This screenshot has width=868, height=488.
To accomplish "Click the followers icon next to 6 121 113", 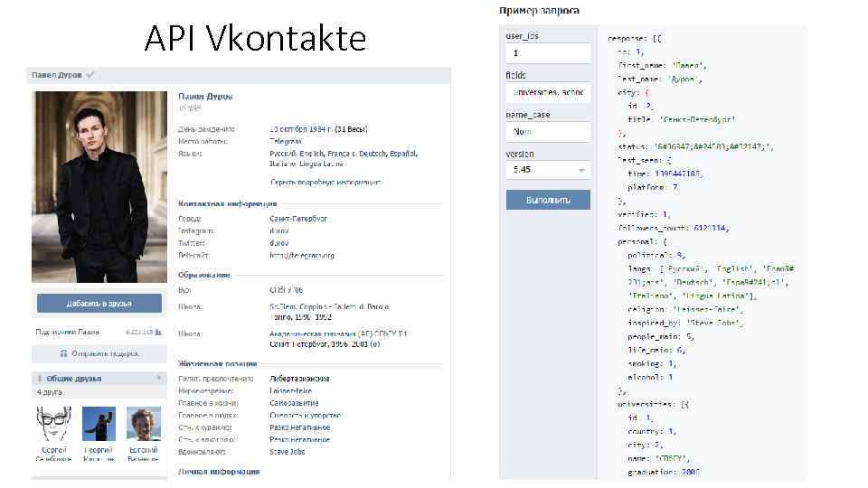I will coord(158,332).
